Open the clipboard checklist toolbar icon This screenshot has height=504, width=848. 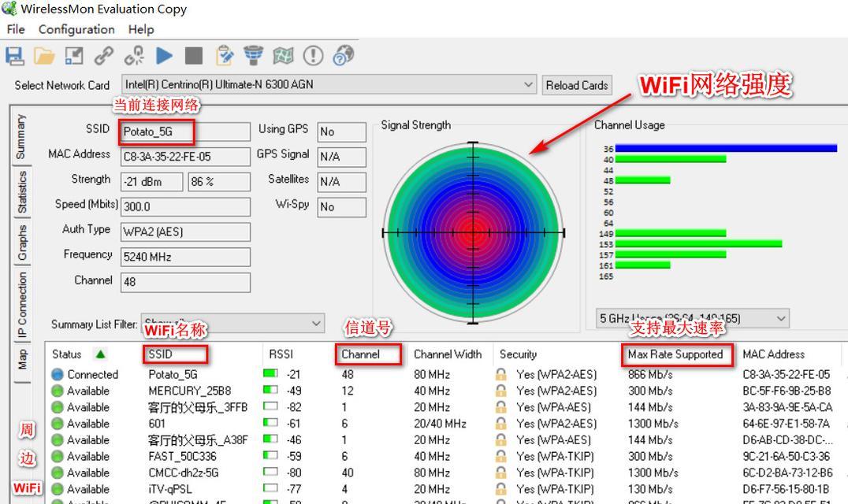224,56
